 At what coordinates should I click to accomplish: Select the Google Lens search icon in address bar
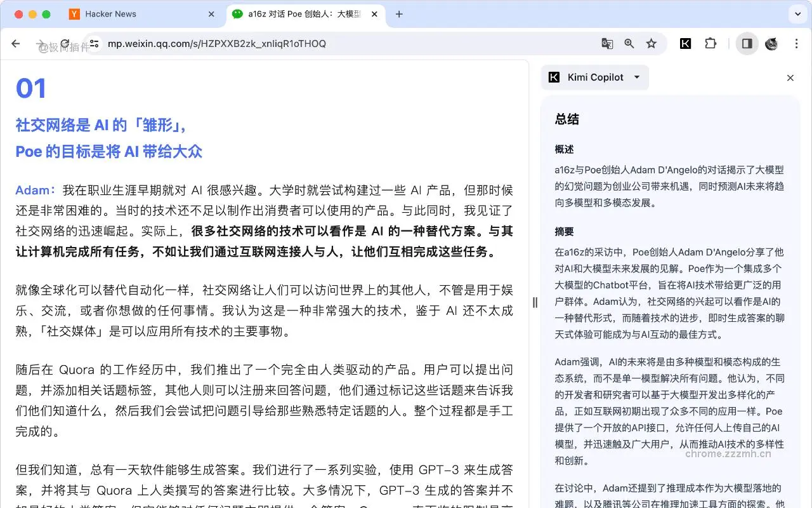click(x=629, y=44)
